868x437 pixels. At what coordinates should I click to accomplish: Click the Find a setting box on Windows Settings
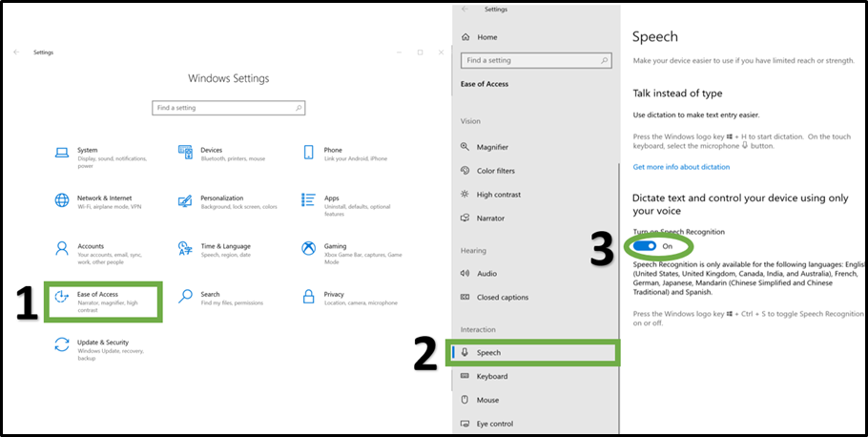228,108
